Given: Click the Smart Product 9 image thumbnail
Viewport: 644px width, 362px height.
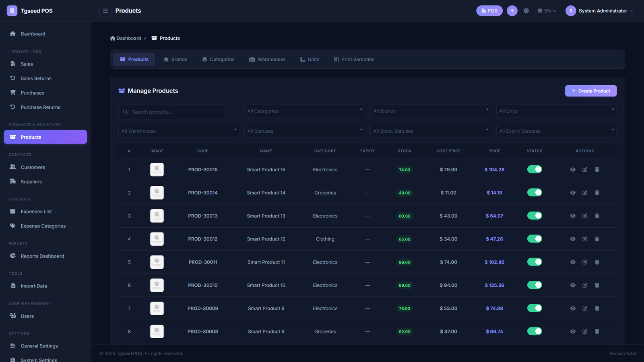Looking at the screenshot, I should (157, 309).
